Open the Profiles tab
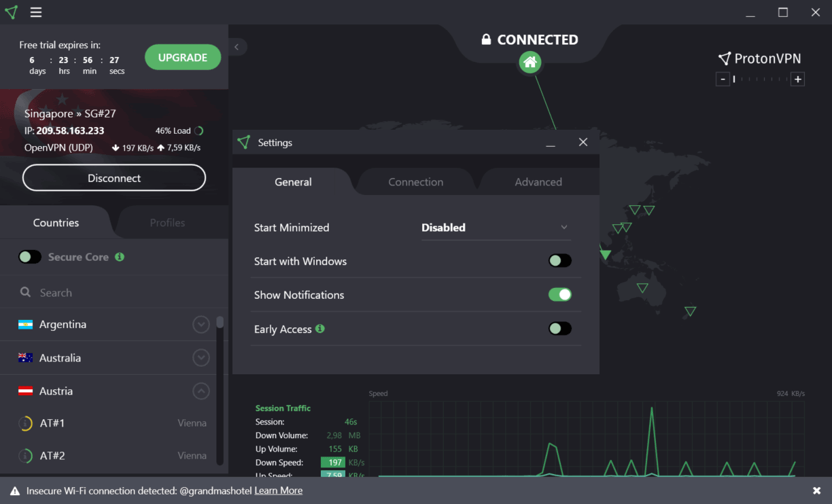The image size is (832, 504). [x=167, y=223]
